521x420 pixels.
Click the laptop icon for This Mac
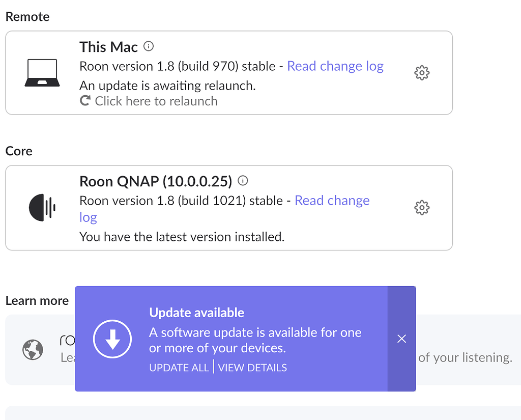42,71
